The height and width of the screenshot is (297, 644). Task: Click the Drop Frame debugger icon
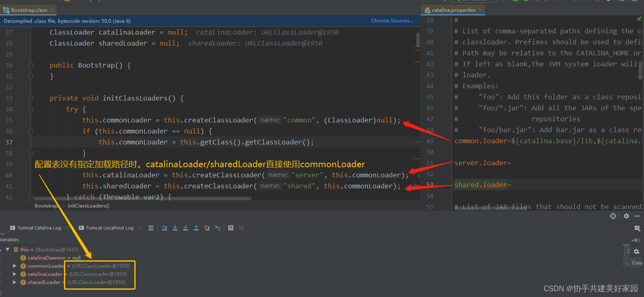click(207, 228)
